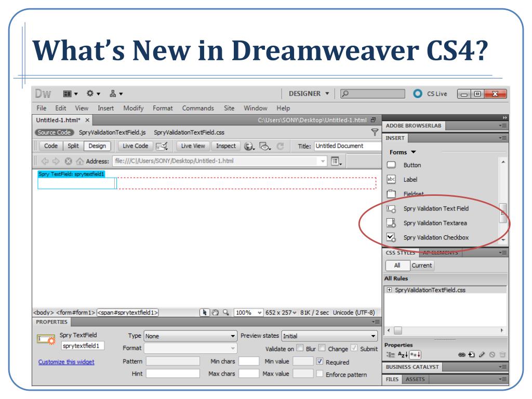Switch to Split view
This screenshot has width=532, height=399.
click(73, 146)
